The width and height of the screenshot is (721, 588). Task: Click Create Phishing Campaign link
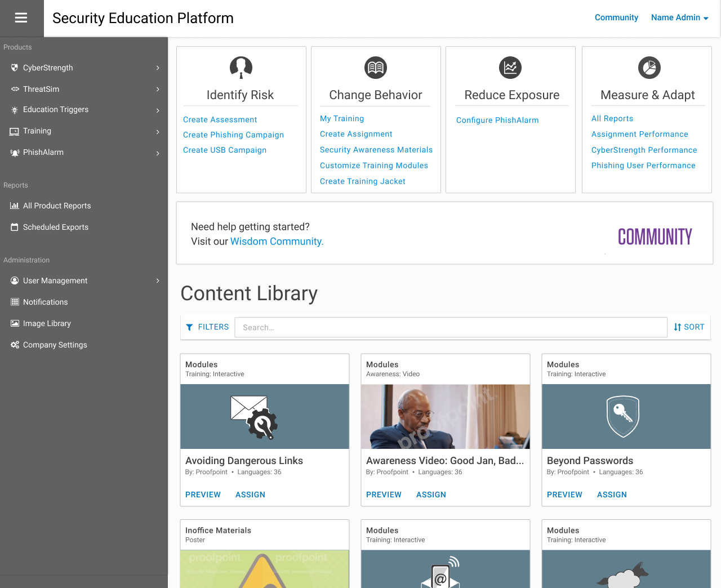tap(233, 135)
